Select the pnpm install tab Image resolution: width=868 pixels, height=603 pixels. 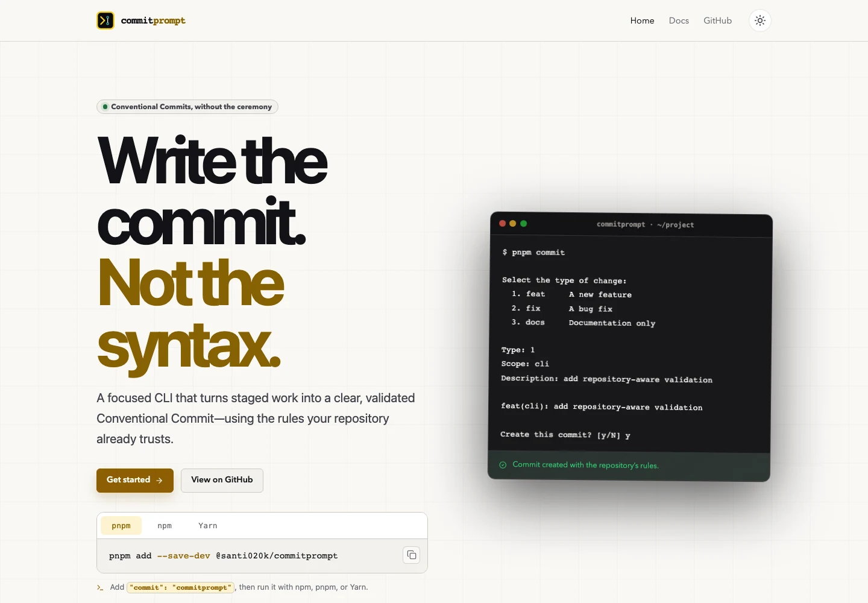121,526
